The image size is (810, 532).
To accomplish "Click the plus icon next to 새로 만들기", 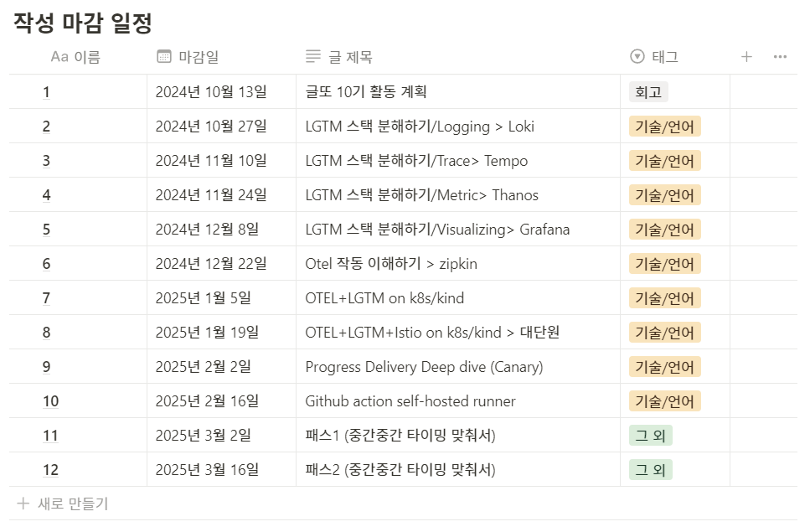I will 23,503.
